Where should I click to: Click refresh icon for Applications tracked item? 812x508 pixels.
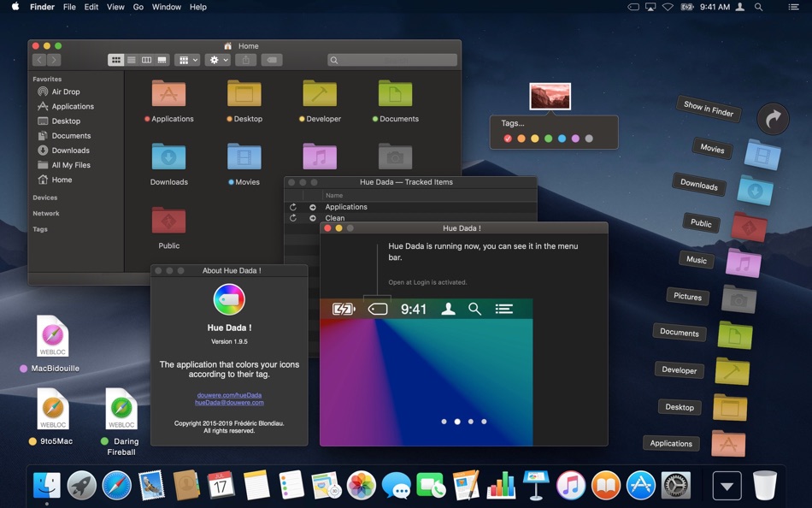(x=293, y=207)
